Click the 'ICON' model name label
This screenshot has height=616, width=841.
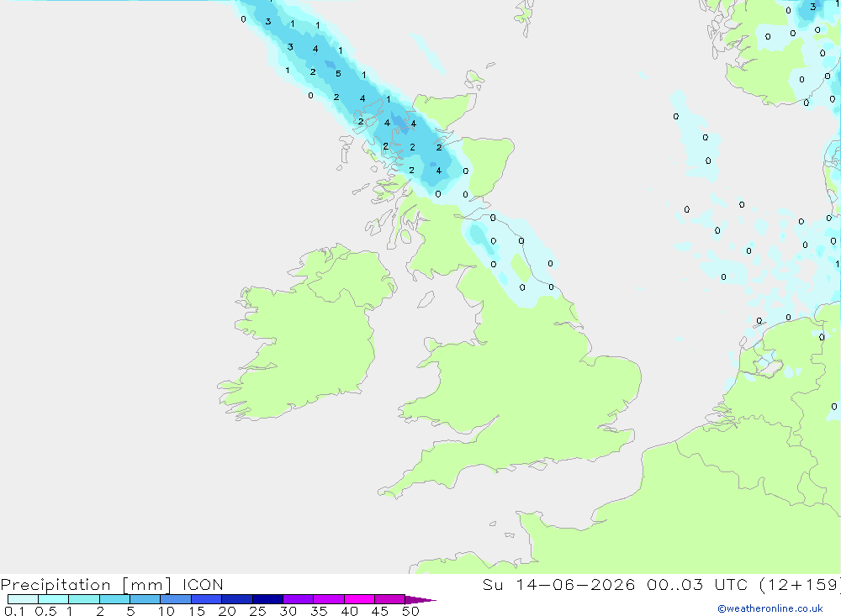click(203, 584)
